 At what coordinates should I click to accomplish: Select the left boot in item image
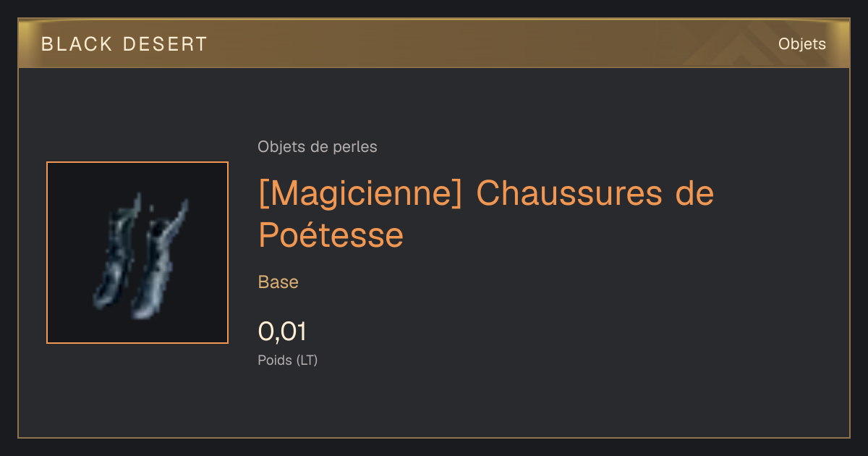pos(114,253)
